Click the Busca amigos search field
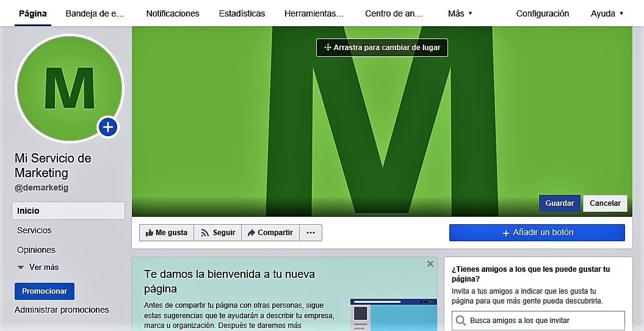The image size is (644, 331). point(538,321)
